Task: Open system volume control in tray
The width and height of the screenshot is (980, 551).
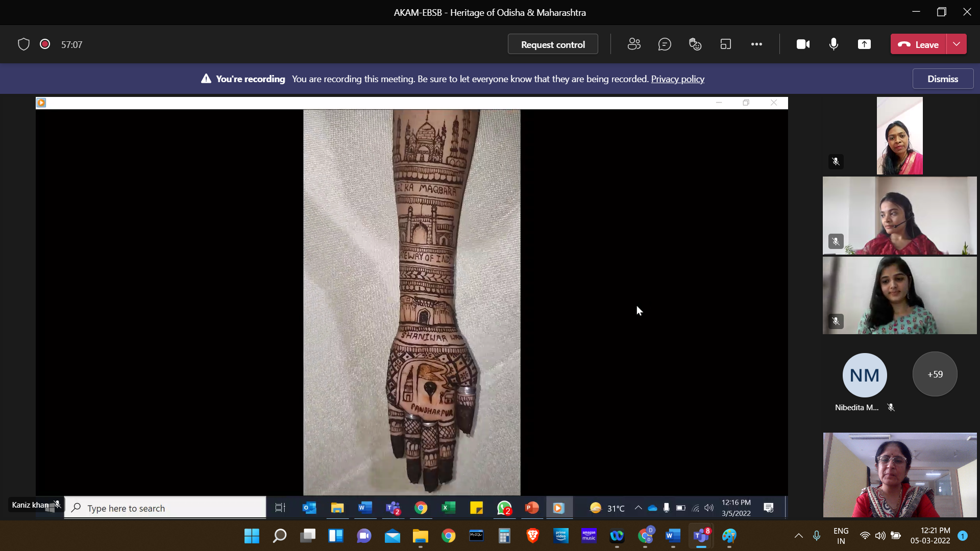Action: click(880, 536)
